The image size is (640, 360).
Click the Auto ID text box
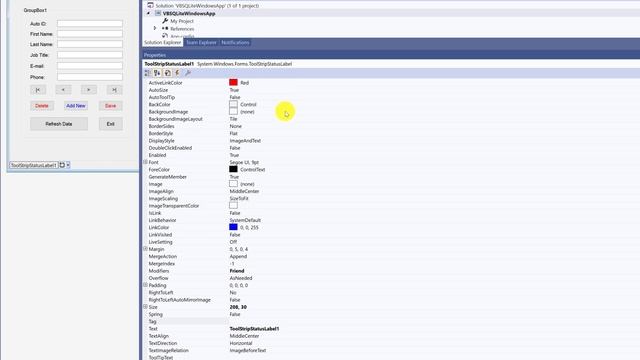coord(90,24)
